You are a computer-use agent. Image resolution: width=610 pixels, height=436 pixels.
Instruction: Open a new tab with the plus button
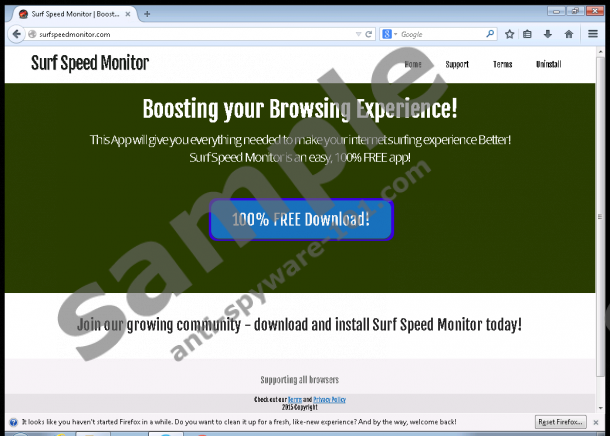[x=148, y=14]
